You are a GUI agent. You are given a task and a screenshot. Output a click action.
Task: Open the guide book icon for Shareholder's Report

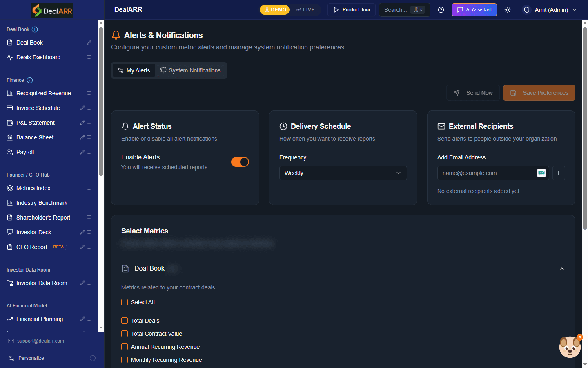(89, 218)
